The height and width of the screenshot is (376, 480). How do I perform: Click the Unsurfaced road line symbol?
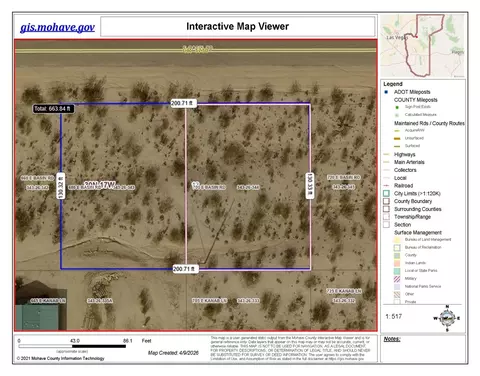(x=397, y=138)
